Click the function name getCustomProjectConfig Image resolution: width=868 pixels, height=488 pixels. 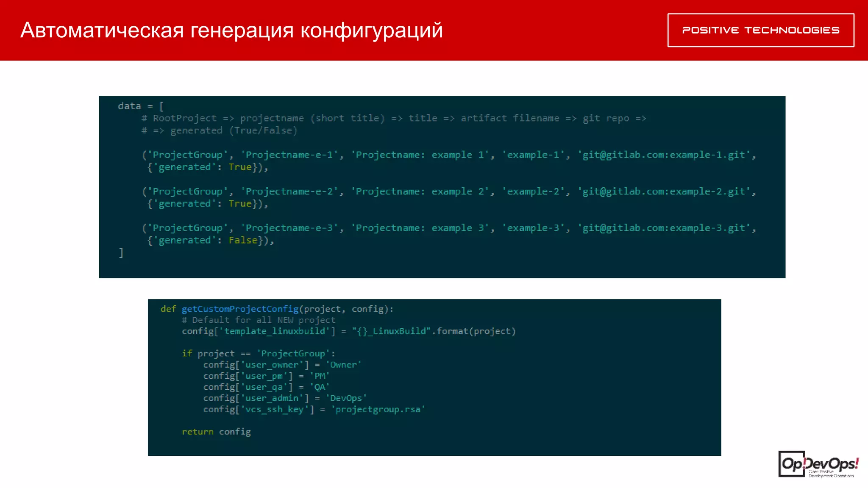coord(240,309)
